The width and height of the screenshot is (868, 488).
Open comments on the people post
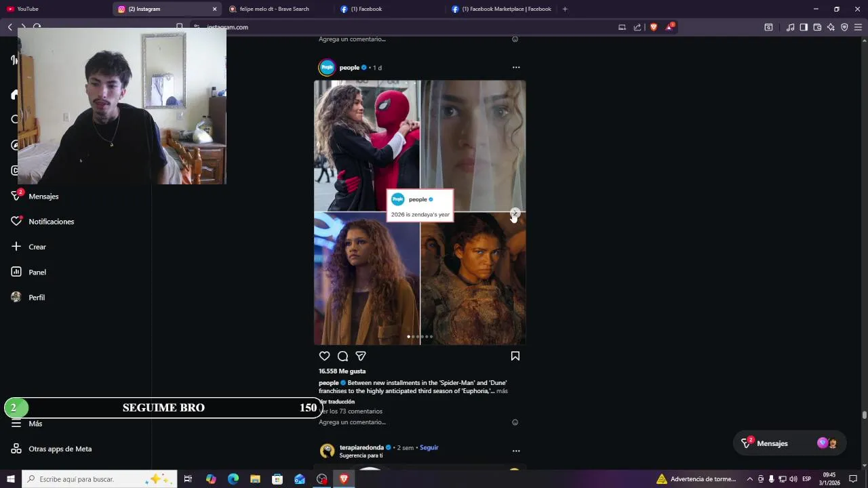pyautogui.click(x=342, y=356)
